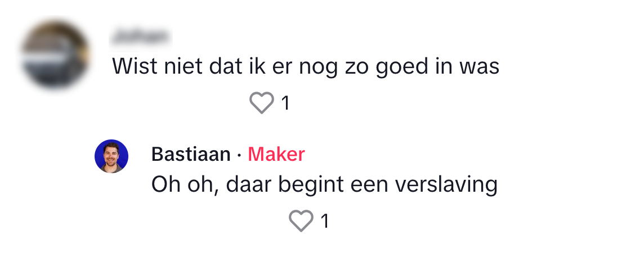Image resolution: width=644 pixels, height=253 pixels.
Task: Click the word 'daar' in Bastiaan's reply
Action: point(246,185)
